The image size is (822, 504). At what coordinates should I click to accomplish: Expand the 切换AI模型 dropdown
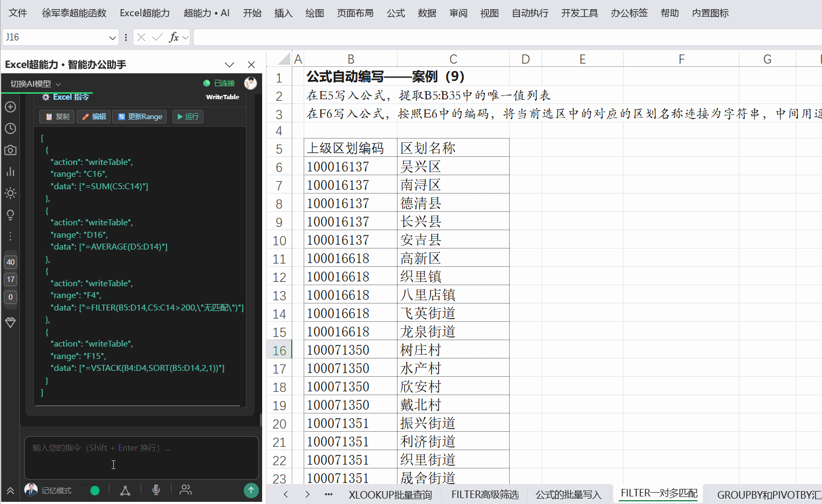tap(36, 84)
